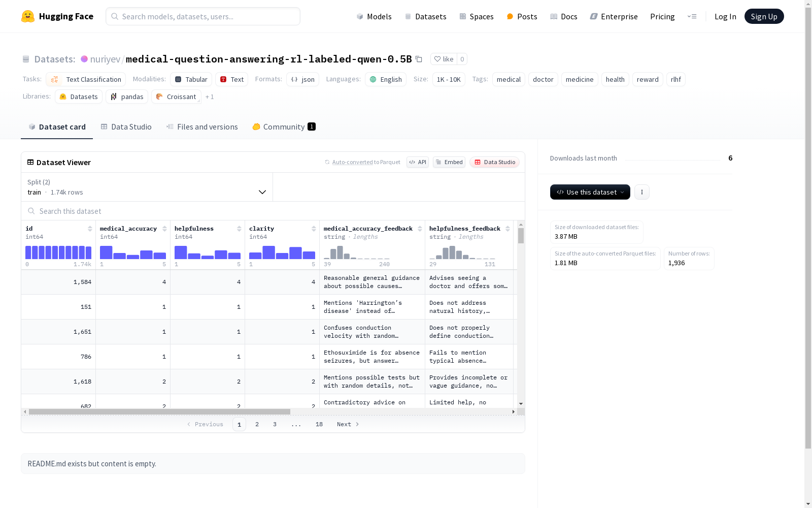This screenshot has width=812, height=508.
Task: Sort by the id column arrows
Action: pos(90,229)
